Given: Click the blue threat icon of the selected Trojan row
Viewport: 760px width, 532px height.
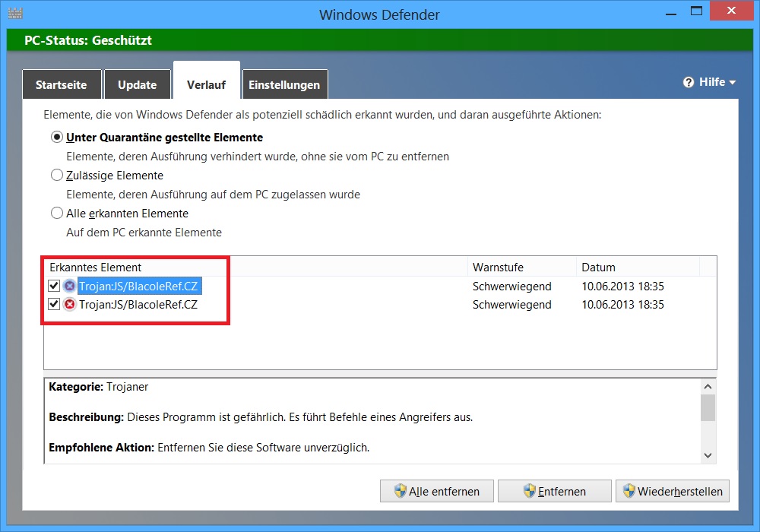Looking at the screenshot, I should [70, 286].
